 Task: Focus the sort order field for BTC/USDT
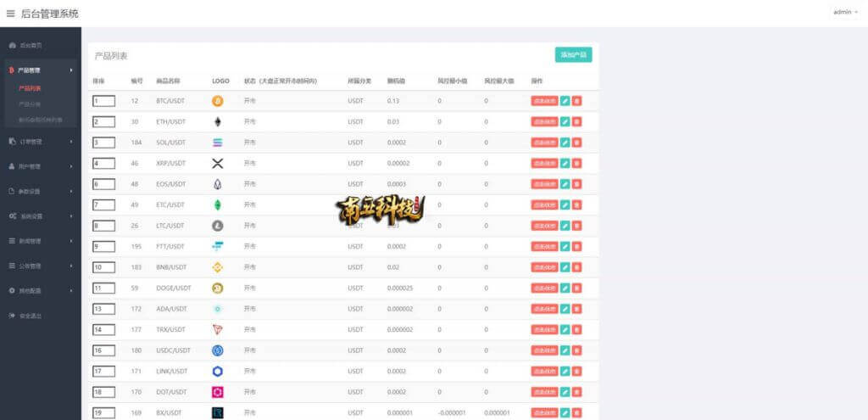click(104, 101)
